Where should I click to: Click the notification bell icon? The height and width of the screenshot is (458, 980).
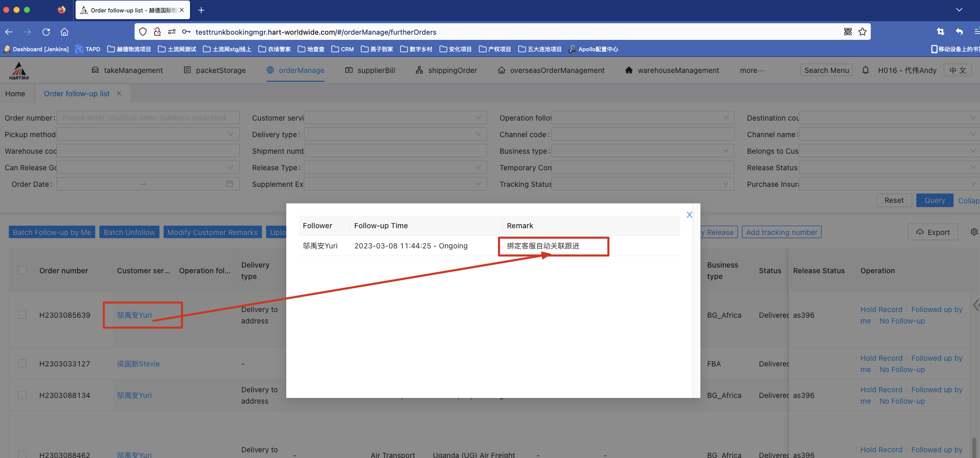click(865, 70)
